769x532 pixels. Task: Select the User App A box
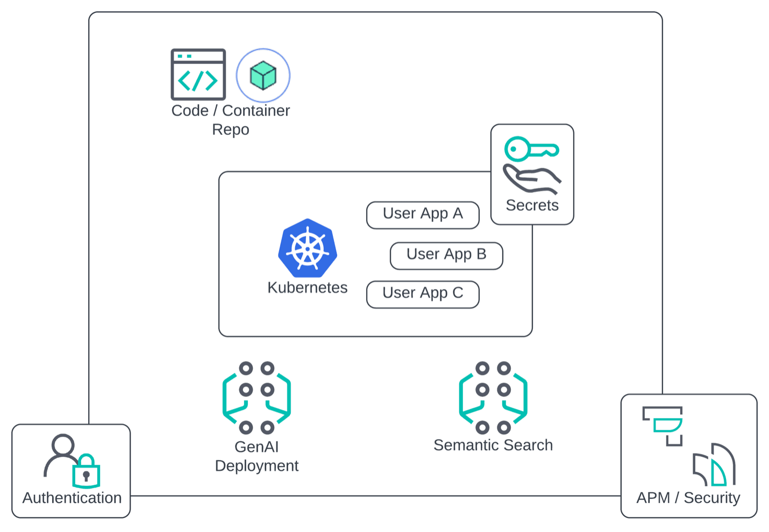pyautogui.click(x=423, y=214)
